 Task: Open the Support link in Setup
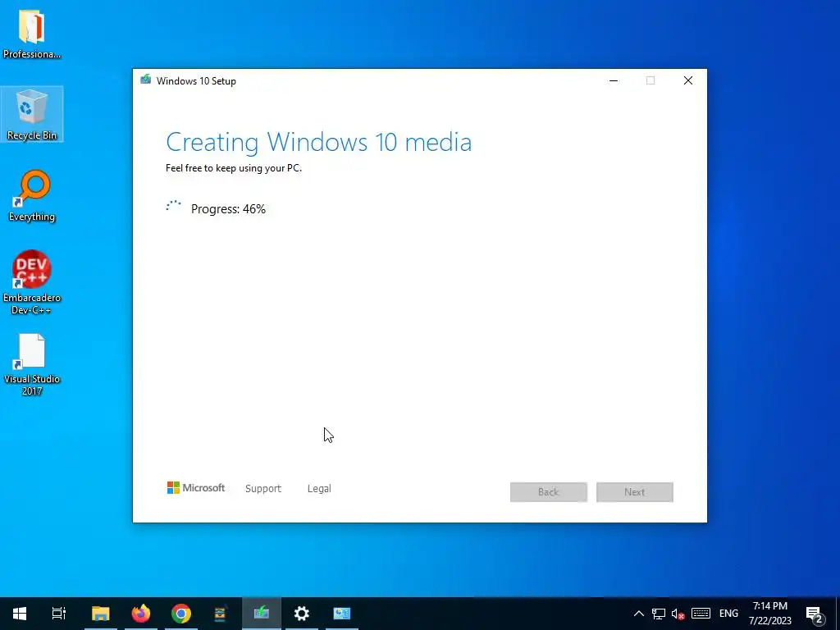263,489
